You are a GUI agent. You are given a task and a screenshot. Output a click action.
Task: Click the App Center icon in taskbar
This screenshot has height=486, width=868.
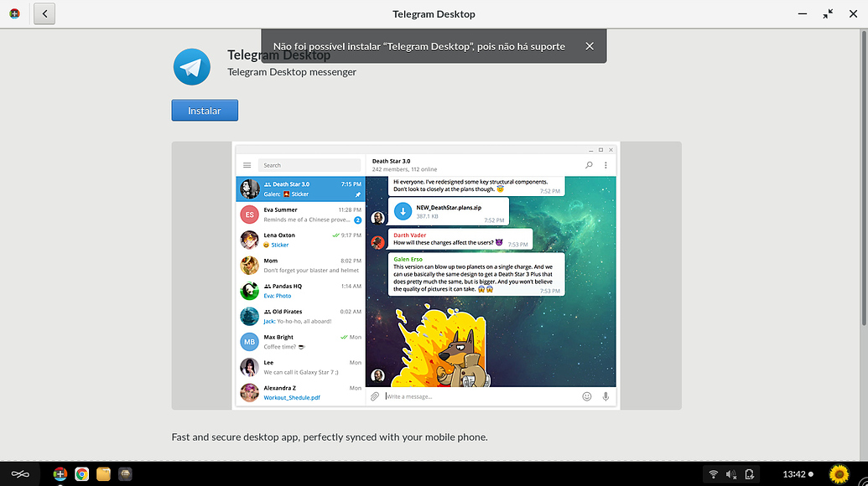click(x=60, y=474)
